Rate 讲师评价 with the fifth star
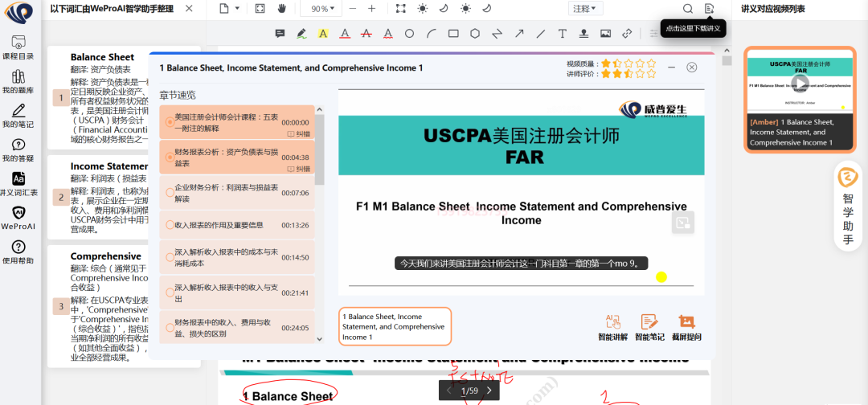The image size is (868, 405). coord(651,73)
